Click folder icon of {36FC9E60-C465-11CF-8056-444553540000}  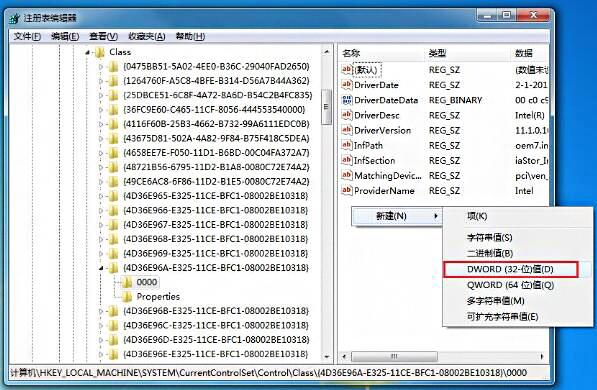(113, 110)
